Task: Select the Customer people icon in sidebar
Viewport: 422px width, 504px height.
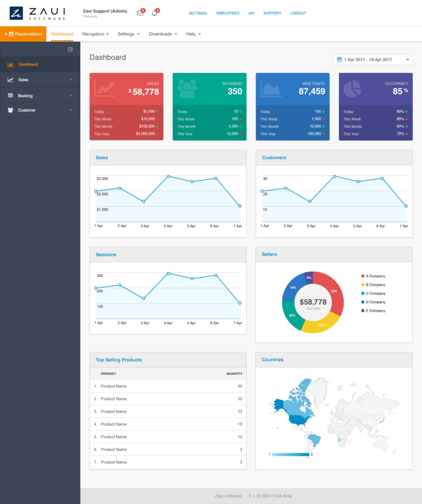Action: click(10, 110)
